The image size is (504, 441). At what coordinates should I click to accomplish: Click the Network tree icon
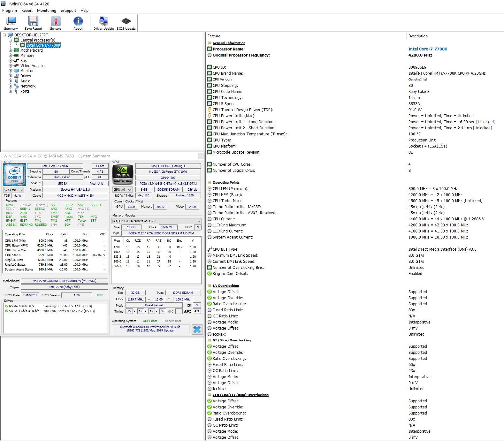coord(16,86)
